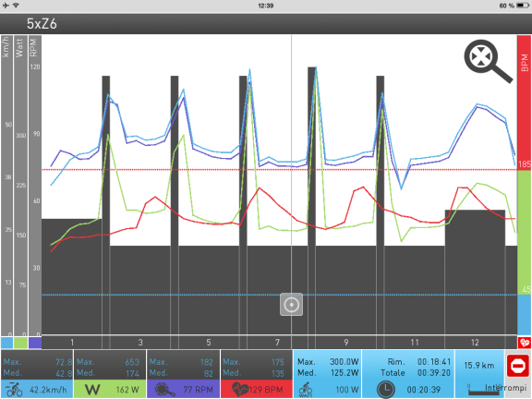Tap the red BPM zone bar
The image size is (532, 399).
[x=525, y=103]
